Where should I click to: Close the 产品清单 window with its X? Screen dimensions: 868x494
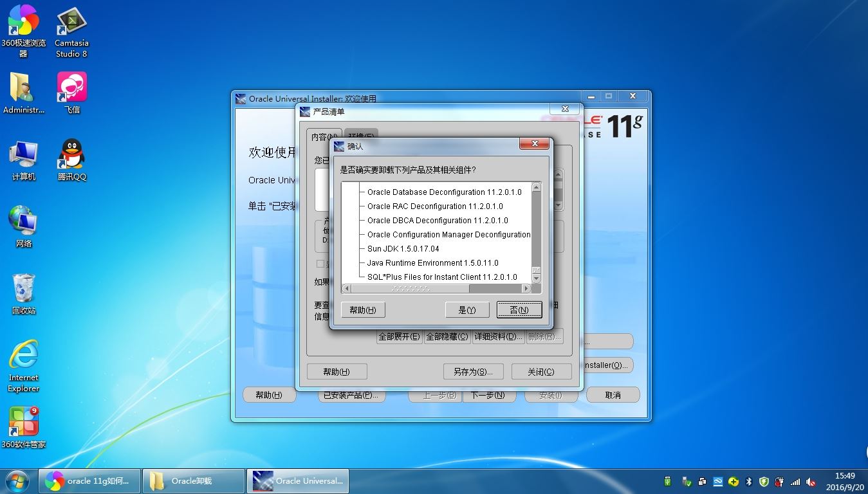click(x=565, y=109)
